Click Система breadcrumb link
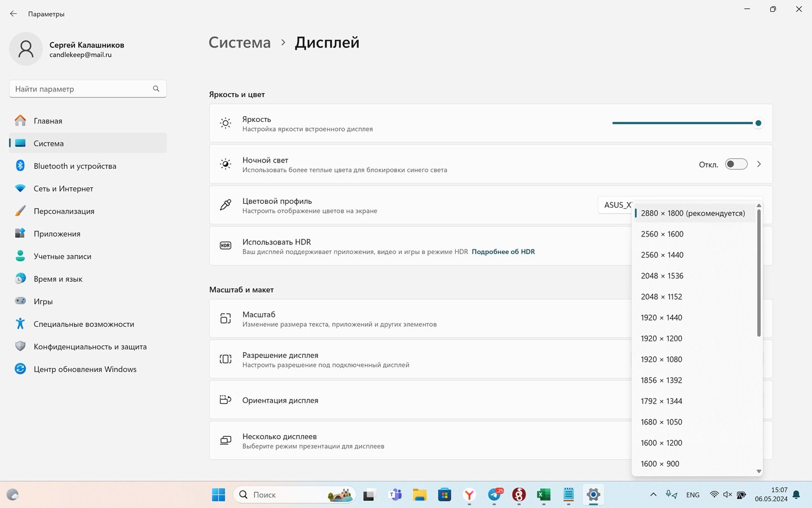Screen dimensions: 812x508 point(240,42)
